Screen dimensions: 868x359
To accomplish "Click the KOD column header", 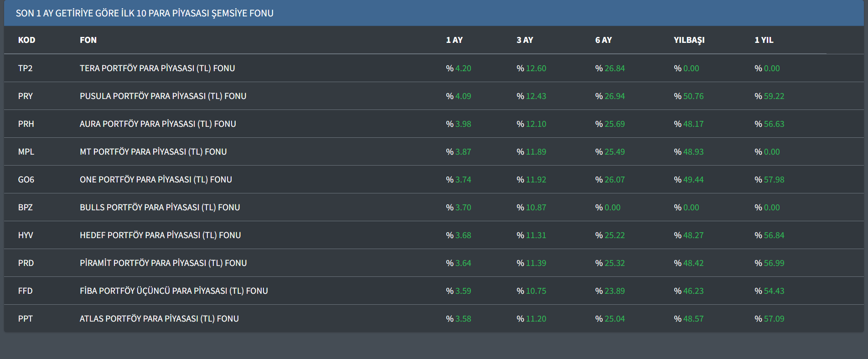I will tap(26, 40).
